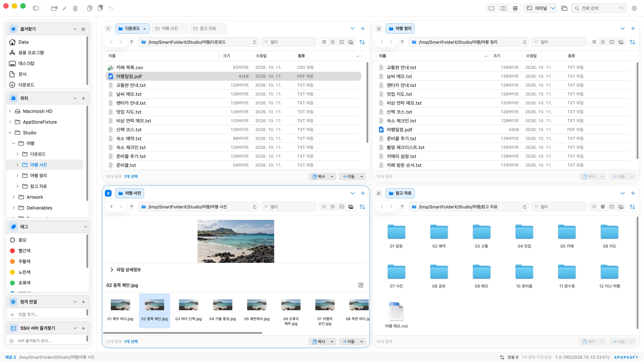Set panel 4 to column view
The image size is (644, 362).
coord(612,207)
